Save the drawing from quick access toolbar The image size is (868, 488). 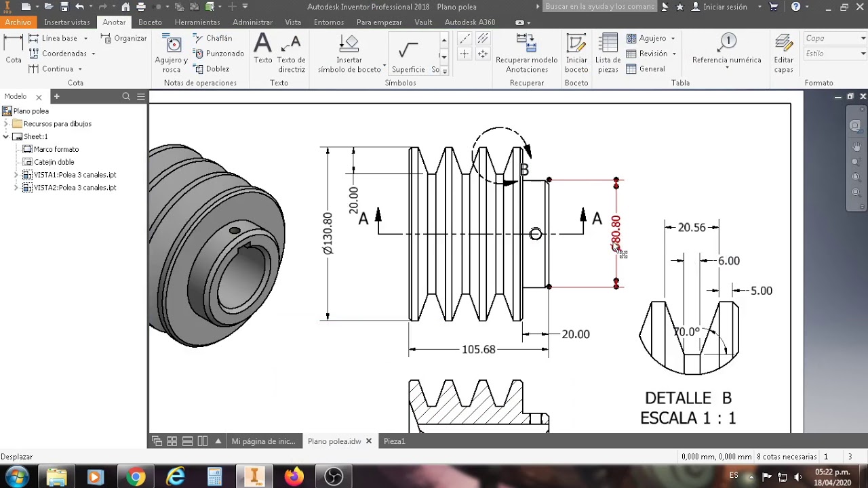tap(64, 7)
